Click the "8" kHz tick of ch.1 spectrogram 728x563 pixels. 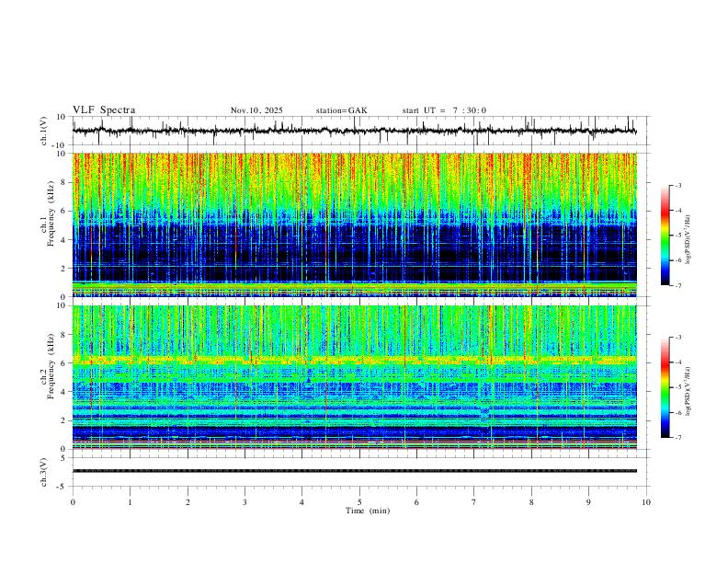(x=64, y=182)
